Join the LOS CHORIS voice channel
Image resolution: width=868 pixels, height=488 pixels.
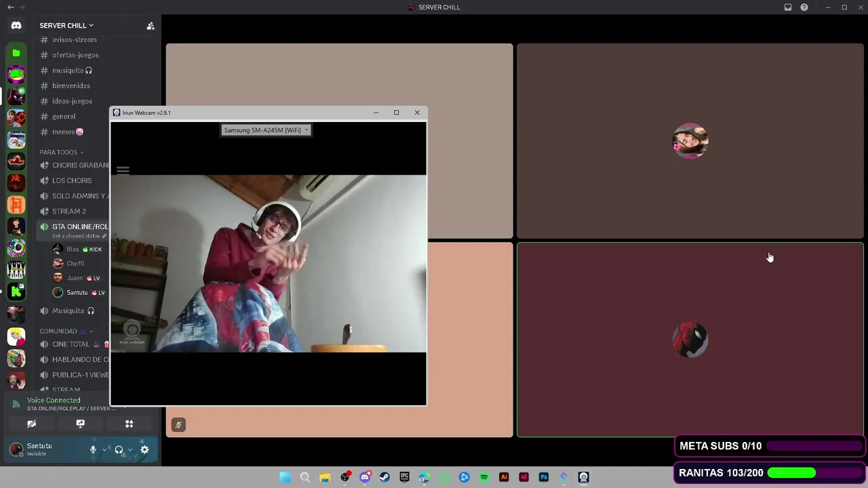[72, 181]
